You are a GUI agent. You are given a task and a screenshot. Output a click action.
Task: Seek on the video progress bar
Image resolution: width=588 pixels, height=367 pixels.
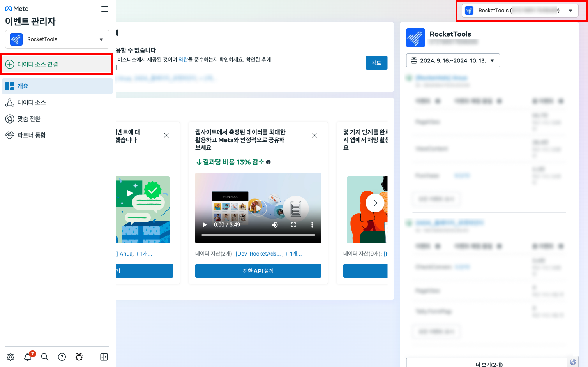[258, 235]
